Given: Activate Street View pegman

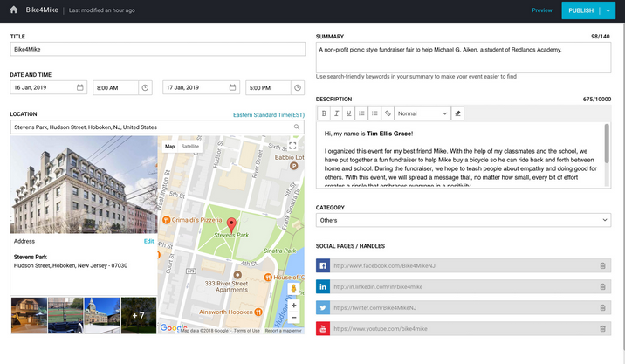Looking at the screenshot, I should click(x=294, y=288).
